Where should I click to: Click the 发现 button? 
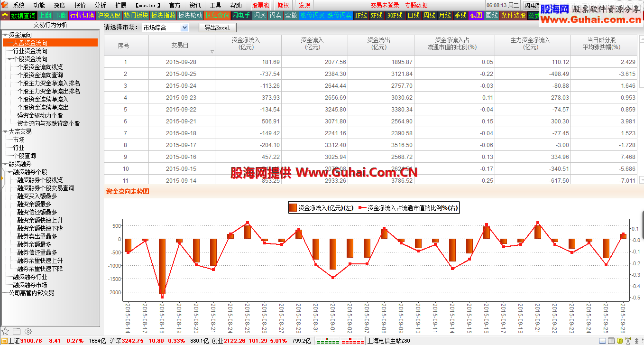point(304,5)
